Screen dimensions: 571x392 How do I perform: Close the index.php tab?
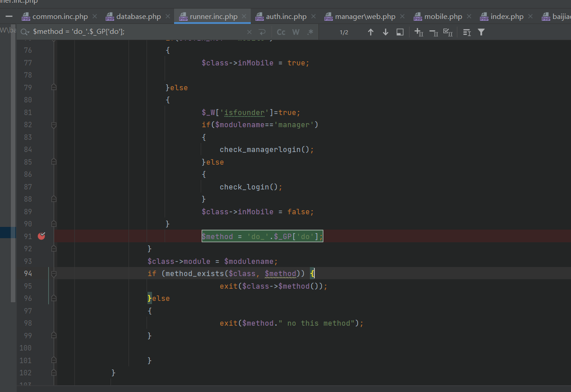tap(530, 16)
